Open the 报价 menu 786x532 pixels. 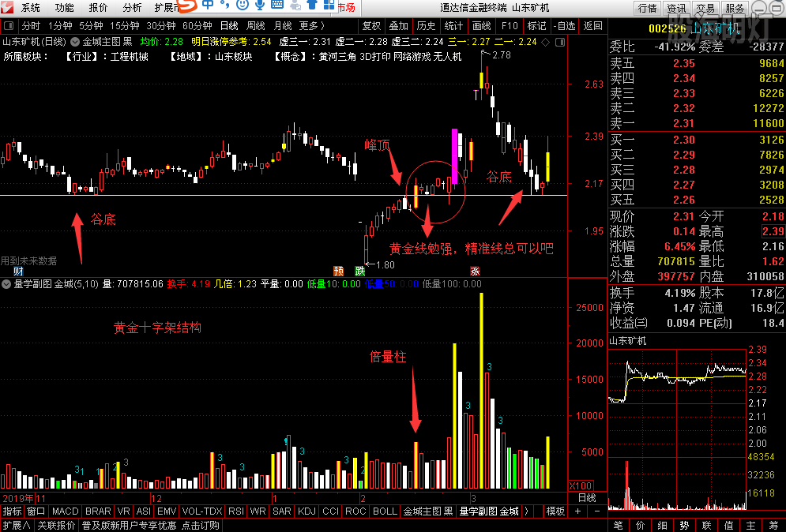(98, 8)
